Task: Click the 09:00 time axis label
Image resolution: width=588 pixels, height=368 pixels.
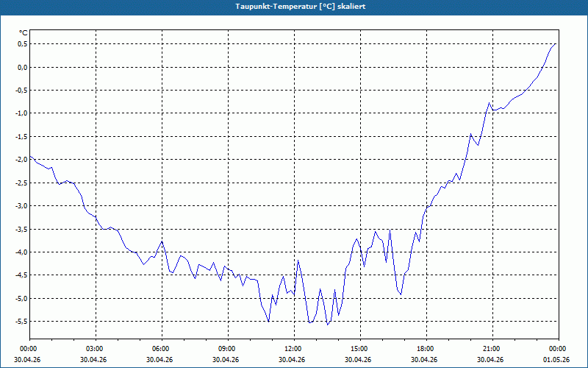Action: click(x=228, y=349)
